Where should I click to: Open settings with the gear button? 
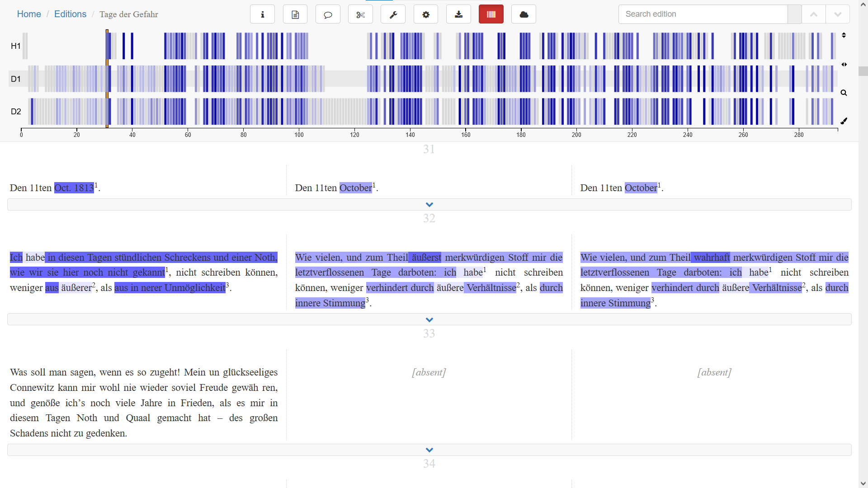pyautogui.click(x=426, y=14)
